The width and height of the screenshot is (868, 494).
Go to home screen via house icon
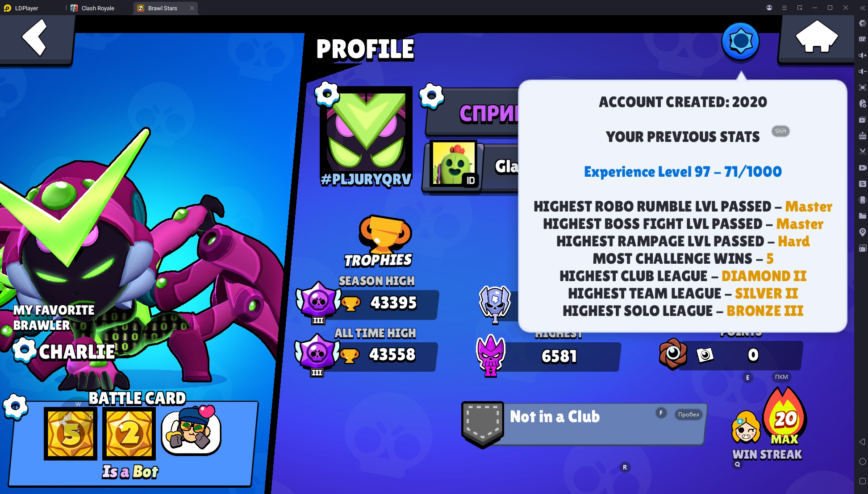[x=817, y=38]
